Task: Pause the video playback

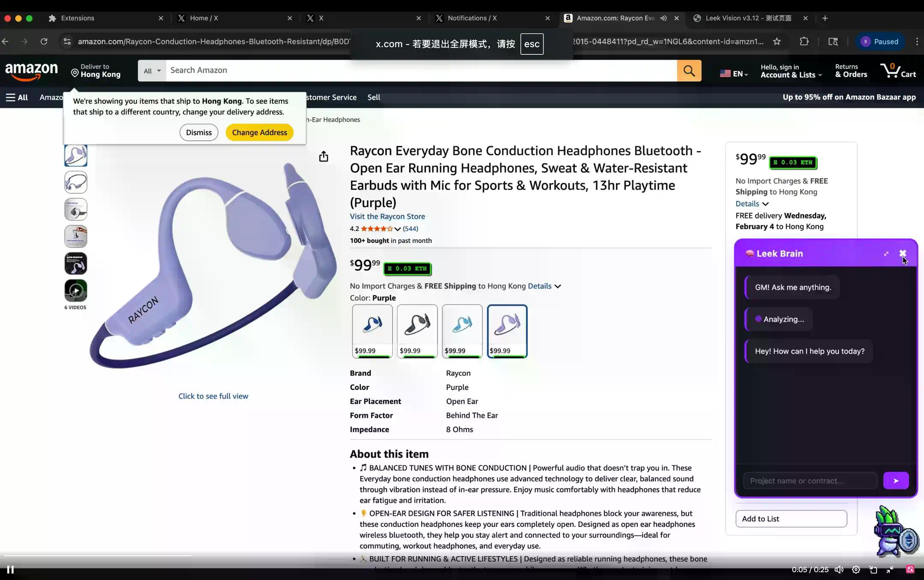Action: click(x=11, y=569)
